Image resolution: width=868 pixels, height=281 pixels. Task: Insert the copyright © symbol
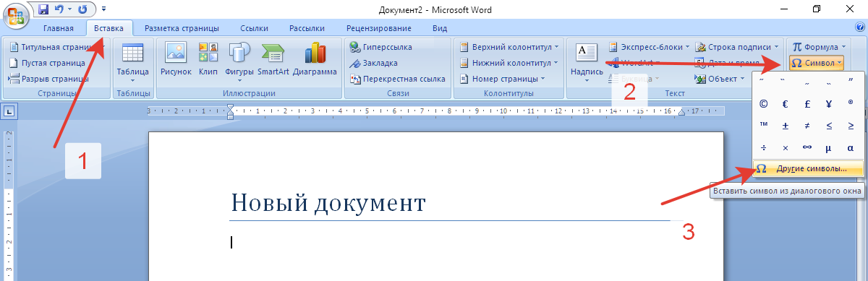763,104
